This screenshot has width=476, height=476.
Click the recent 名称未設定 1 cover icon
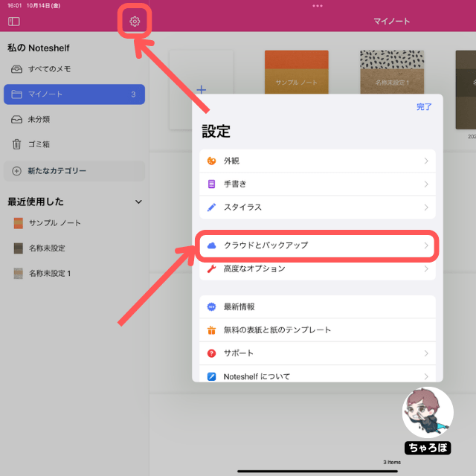point(19,274)
